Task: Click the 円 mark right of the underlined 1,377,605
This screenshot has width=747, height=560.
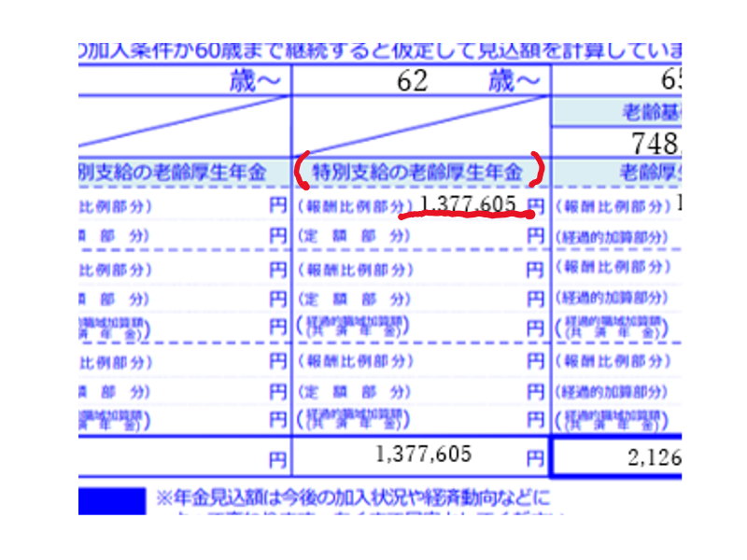Action: click(x=535, y=204)
